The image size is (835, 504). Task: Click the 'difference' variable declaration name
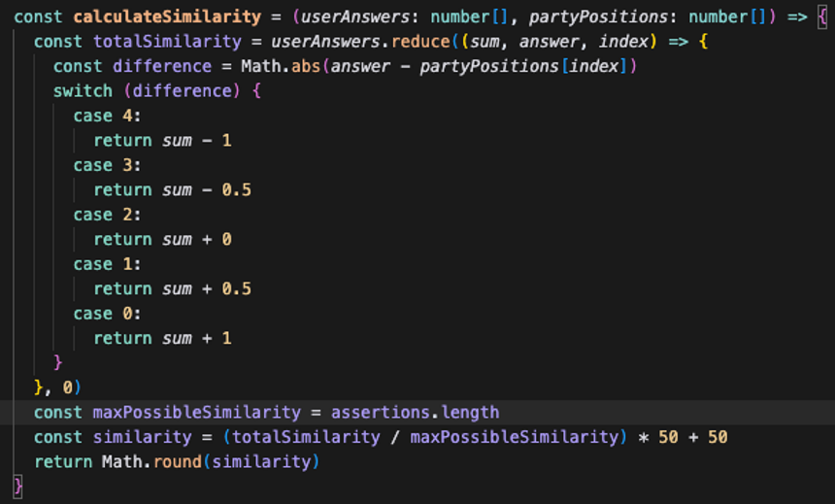pos(162,67)
